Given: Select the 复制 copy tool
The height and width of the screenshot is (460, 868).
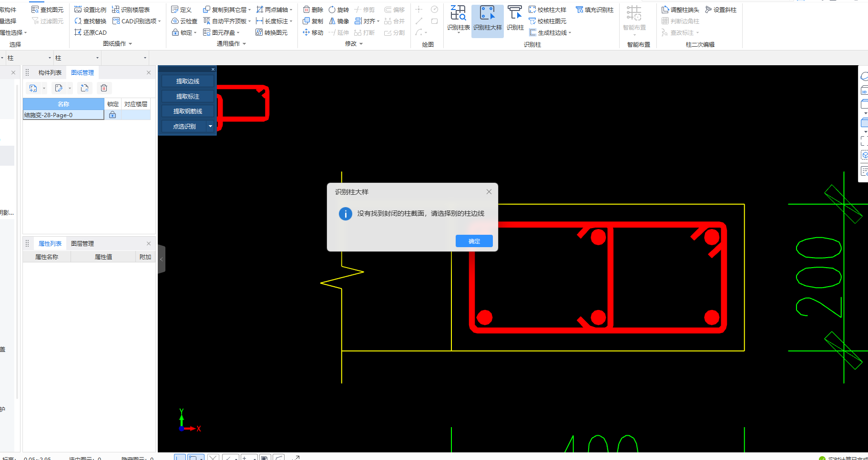Looking at the screenshot, I should 313,21.
